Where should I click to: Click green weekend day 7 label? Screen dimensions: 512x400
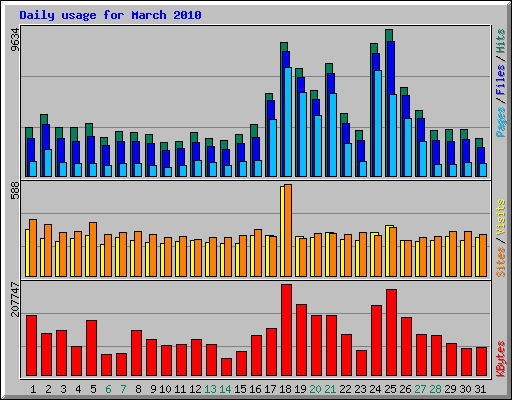(123, 389)
